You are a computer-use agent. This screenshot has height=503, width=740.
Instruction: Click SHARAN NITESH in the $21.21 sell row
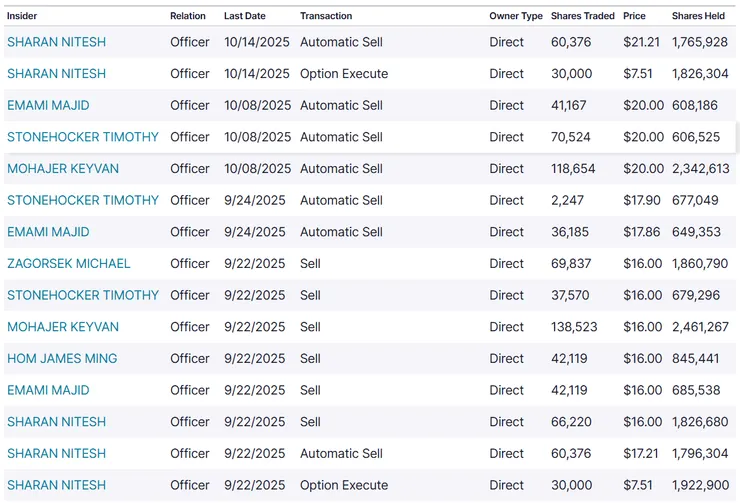pos(56,42)
